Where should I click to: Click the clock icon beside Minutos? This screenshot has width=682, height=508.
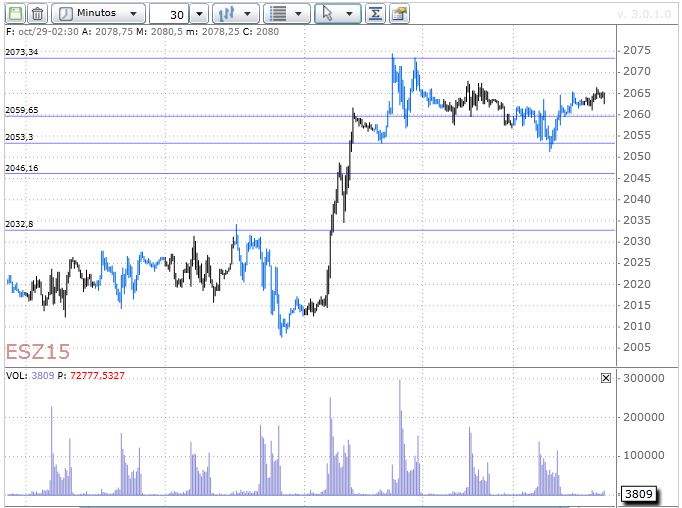[x=65, y=14]
